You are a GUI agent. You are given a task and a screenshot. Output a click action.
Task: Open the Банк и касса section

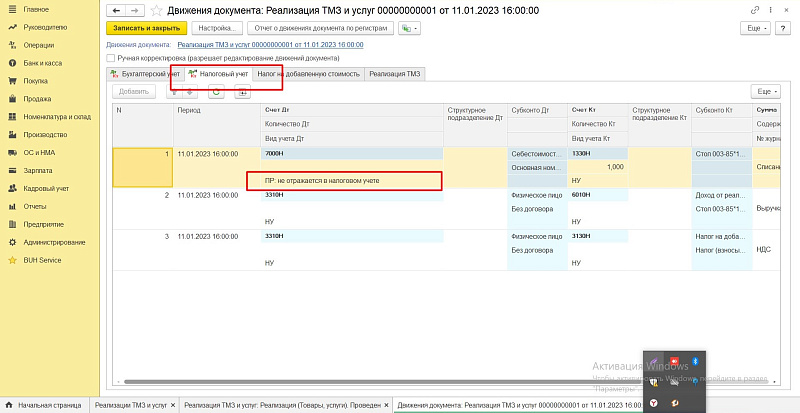(36, 62)
